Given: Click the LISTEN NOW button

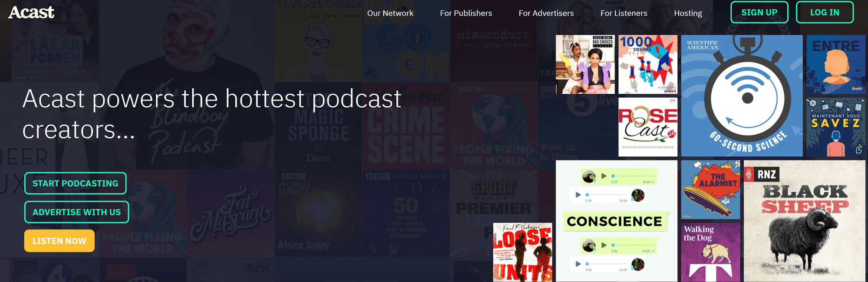Looking at the screenshot, I should point(59,241).
